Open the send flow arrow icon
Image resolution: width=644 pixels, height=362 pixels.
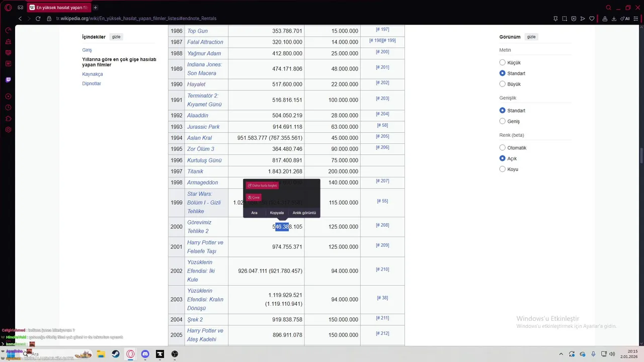(x=583, y=19)
